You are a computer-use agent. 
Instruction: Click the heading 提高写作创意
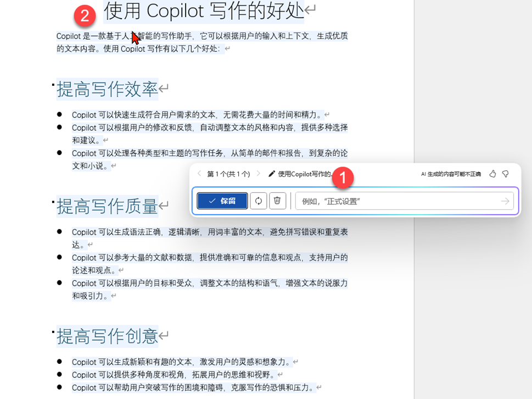pyautogui.click(x=107, y=336)
